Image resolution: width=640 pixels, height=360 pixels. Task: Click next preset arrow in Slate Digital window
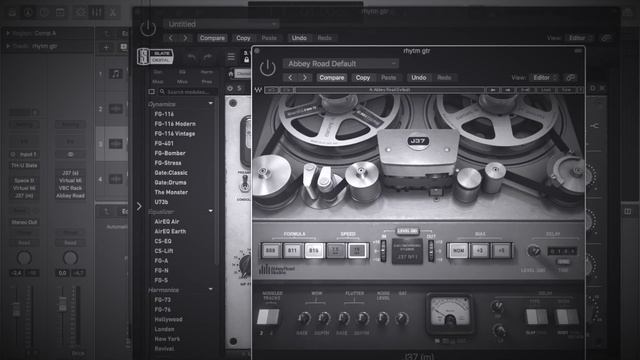(x=185, y=38)
